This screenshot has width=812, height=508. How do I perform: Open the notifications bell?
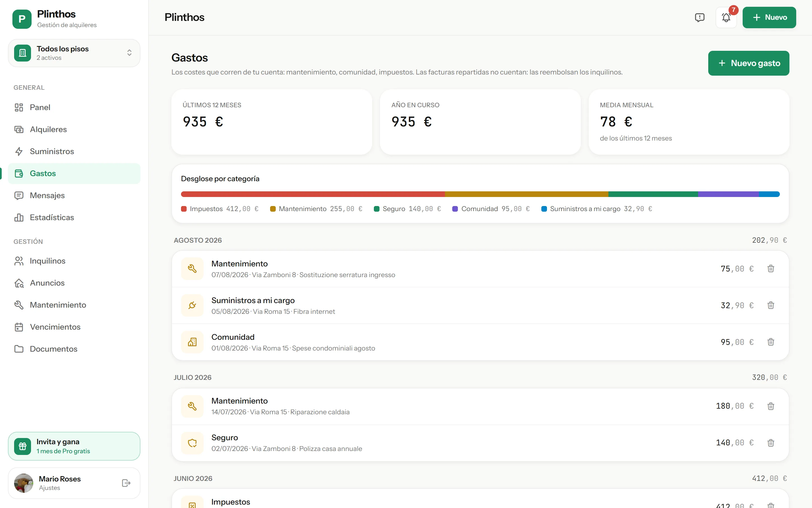click(x=726, y=17)
